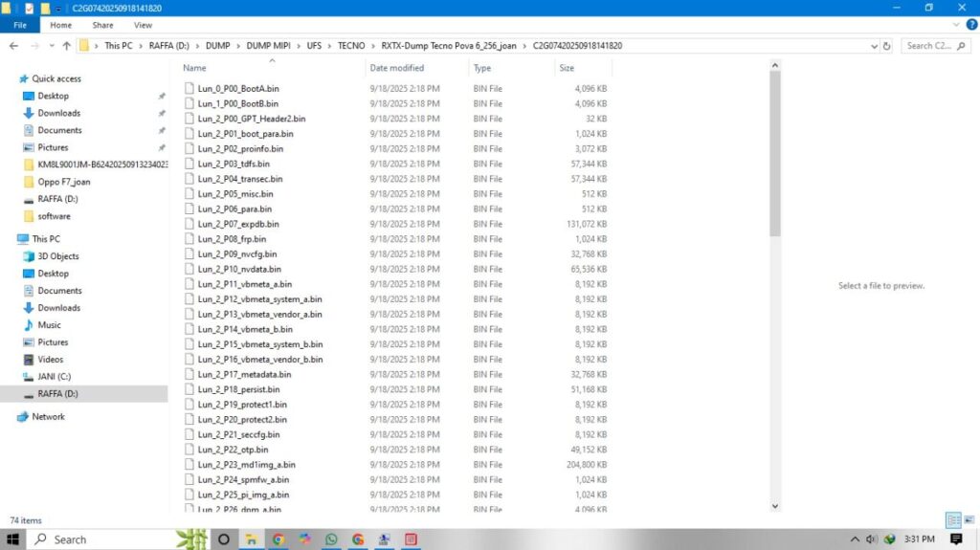Viewport: 980px width, 550px height.
Task: Select Lun_2_P23_md1img_a.bin file
Action: 246,464
